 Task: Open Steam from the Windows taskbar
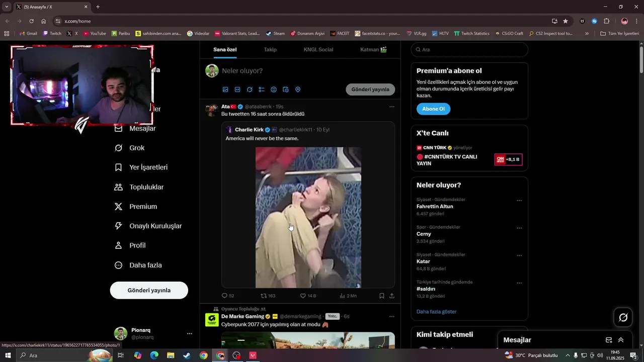(187, 355)
